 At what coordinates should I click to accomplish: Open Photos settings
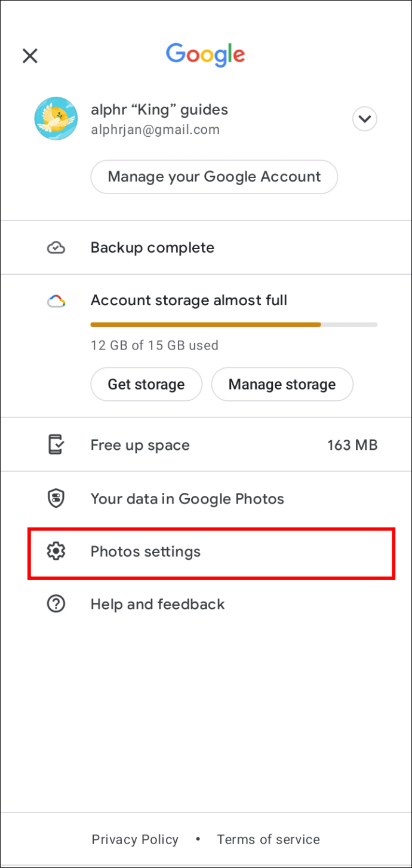[x=146, y=551]
